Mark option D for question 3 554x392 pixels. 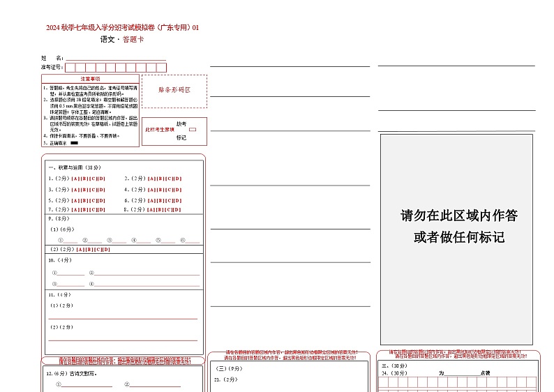pyautogui.click(x=101, y=190)
